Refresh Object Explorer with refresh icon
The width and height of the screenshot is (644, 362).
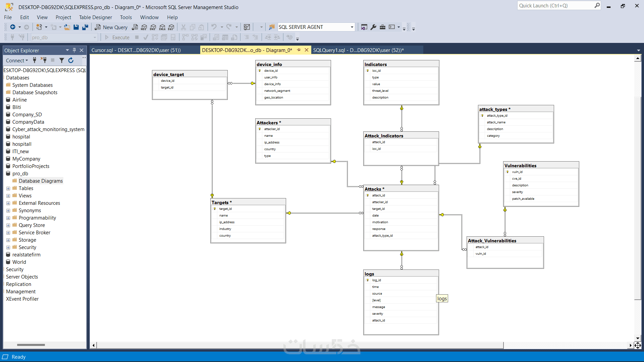[71, 60]
